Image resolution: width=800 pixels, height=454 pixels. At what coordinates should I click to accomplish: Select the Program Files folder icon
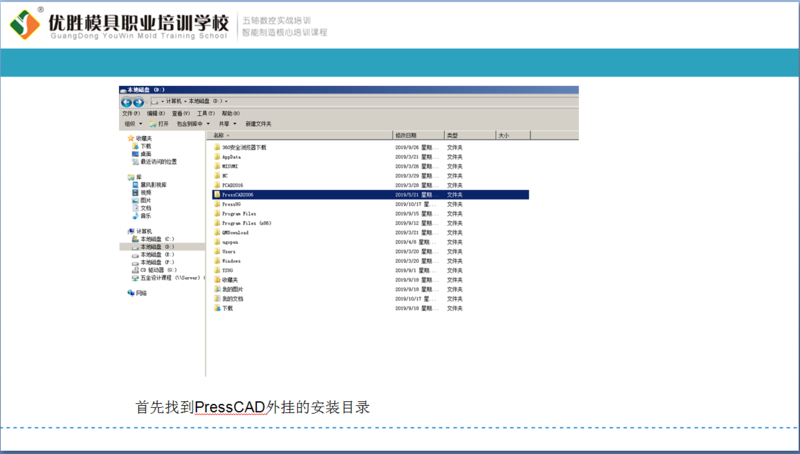coord(217,213)
